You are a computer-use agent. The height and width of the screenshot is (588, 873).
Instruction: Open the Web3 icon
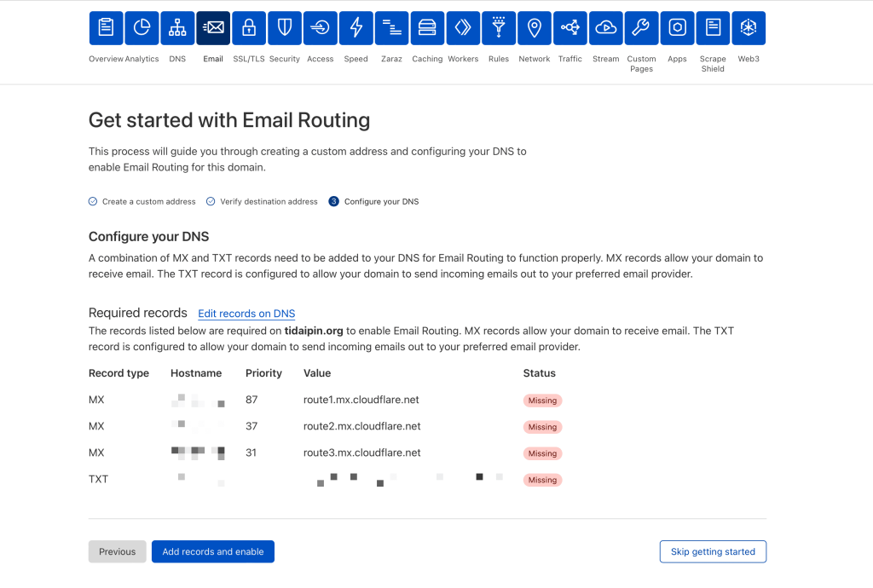tap(749, 28)
